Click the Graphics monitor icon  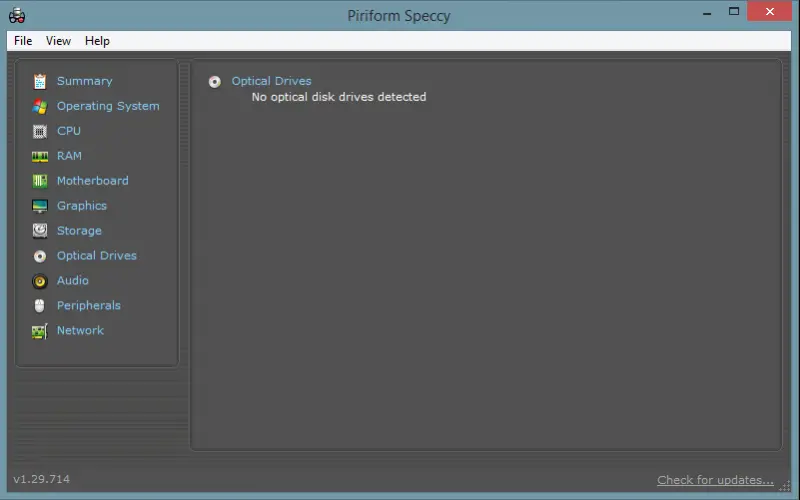(x=39, y=206)
